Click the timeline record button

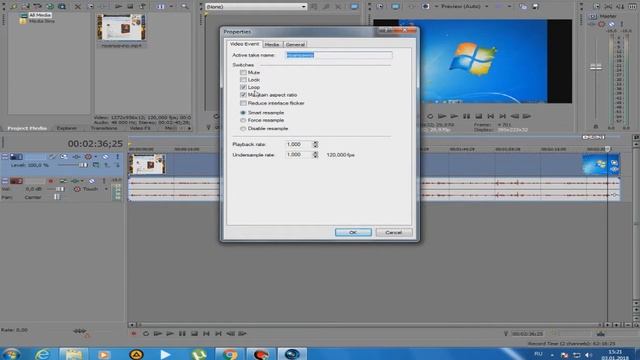133,334
